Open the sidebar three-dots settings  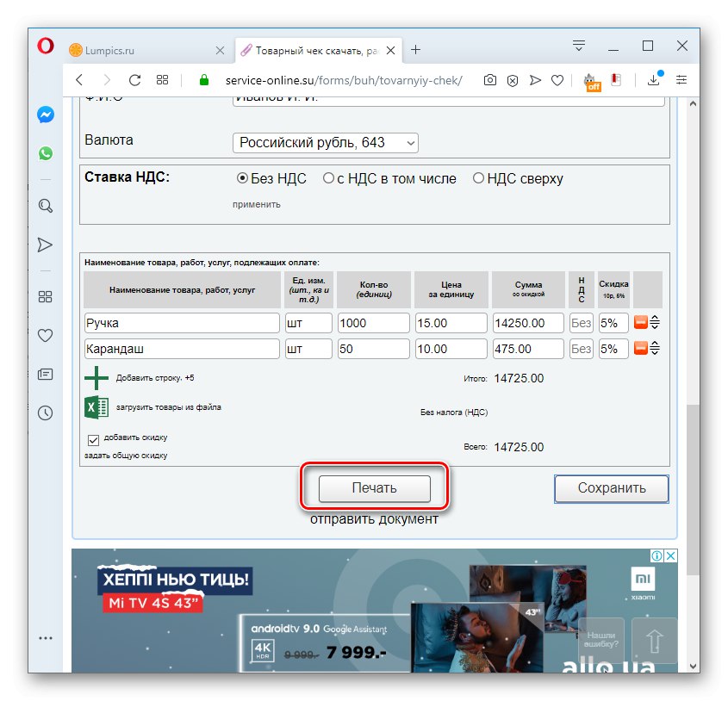(46, 638)
